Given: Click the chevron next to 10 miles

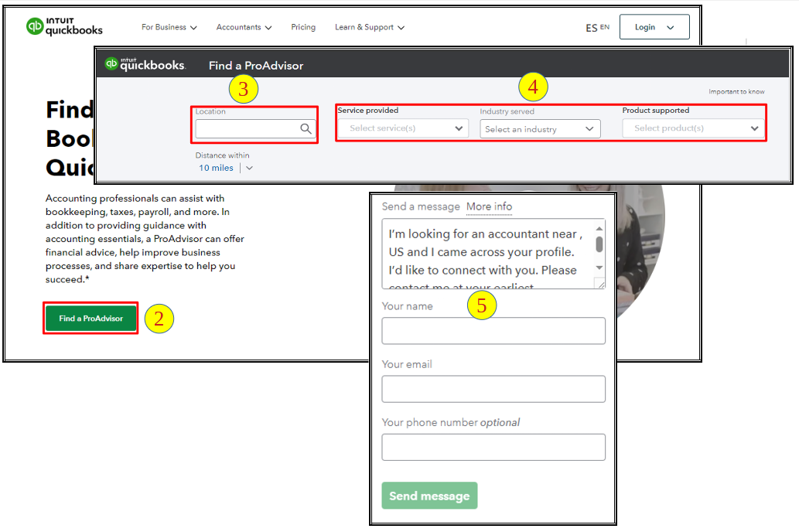Looking at the screenshot, I should (x=249, y=168).
